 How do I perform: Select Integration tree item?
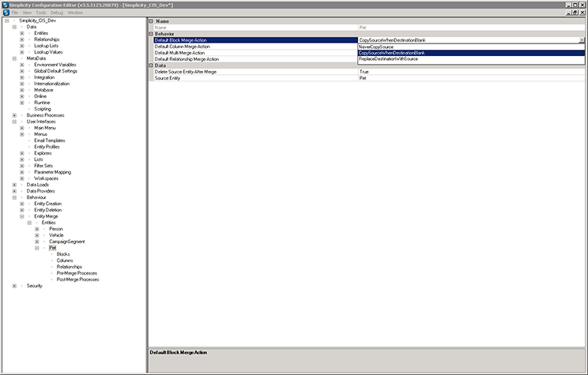click(44, 77)
